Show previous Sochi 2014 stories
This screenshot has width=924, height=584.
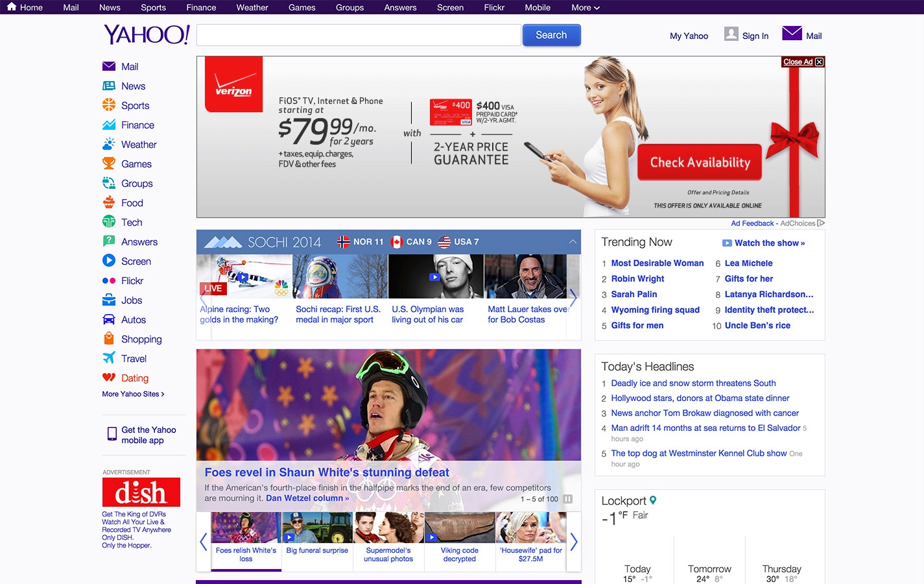204,298
